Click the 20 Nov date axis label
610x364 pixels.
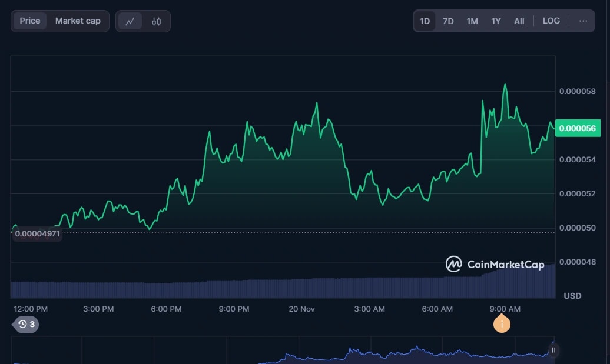tap(303, 309)
